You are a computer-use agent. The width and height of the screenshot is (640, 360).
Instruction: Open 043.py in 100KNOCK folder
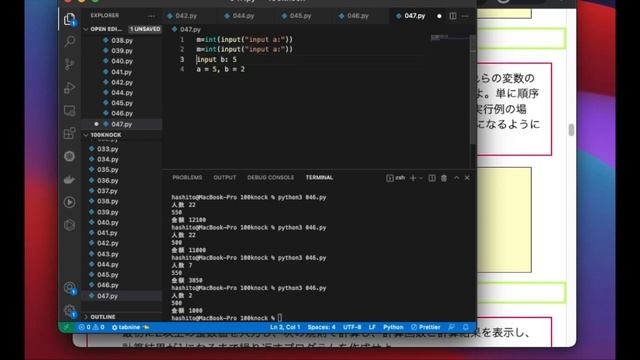122,254
